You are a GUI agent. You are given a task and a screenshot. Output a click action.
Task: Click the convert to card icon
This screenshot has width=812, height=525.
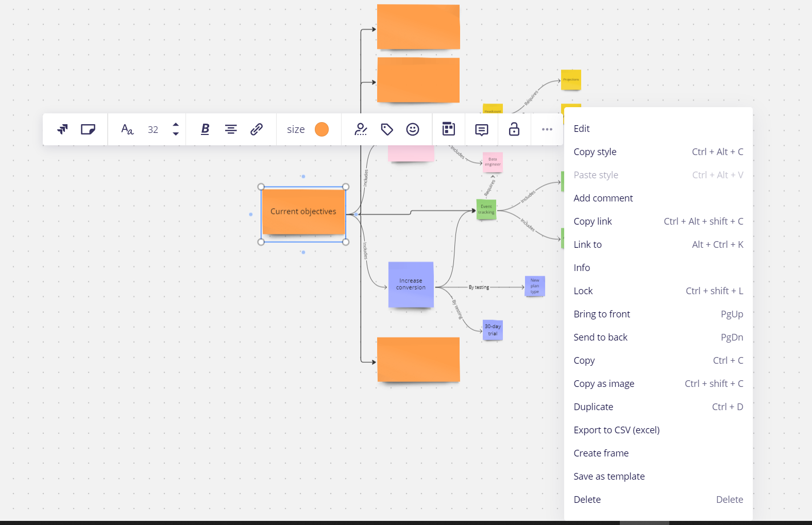[x=449, y=129]
